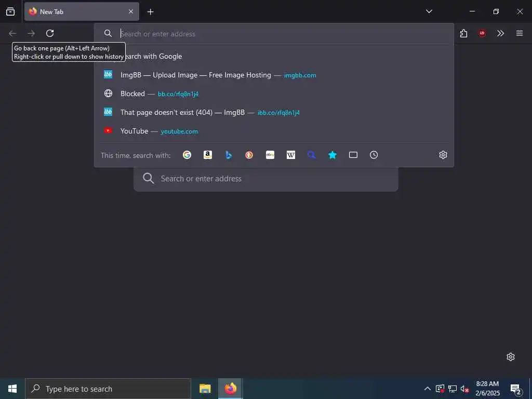Search this time with DuckDuckGo
Screen dimensions: 532x399
(249, 155)
